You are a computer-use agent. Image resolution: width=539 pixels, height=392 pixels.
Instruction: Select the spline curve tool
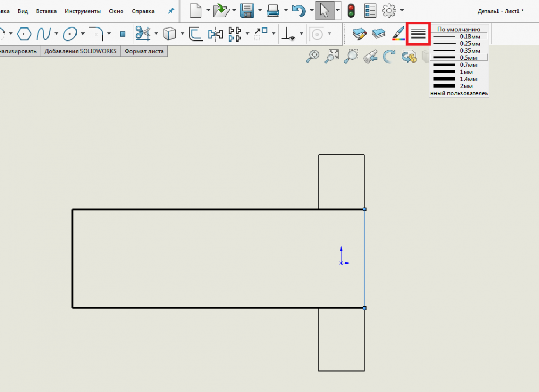click(44, 35)
